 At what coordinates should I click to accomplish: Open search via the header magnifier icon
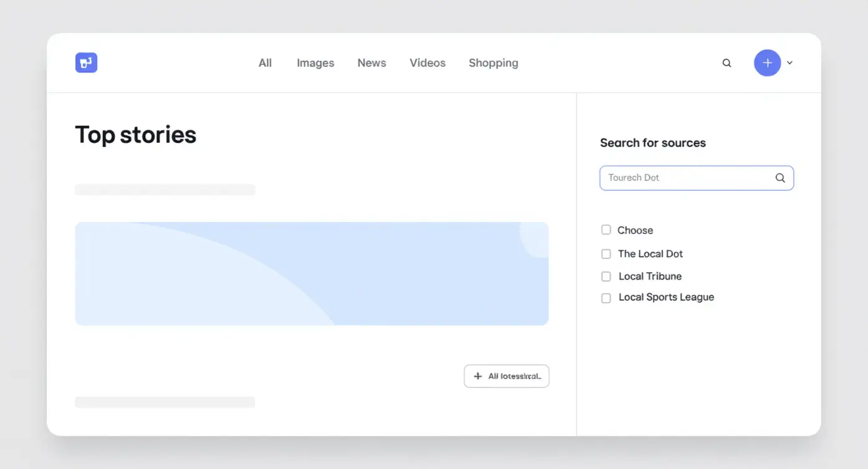tap(727, 63)
